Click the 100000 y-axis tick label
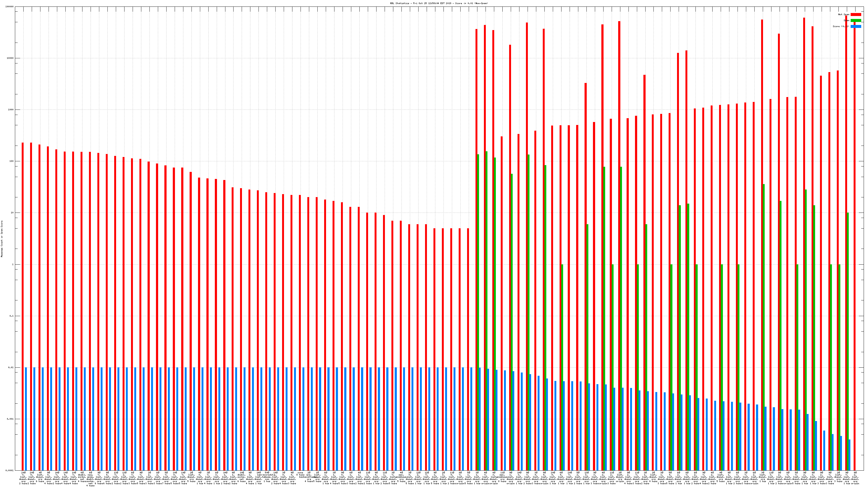 pyautogui.click(x=10, y=7)
